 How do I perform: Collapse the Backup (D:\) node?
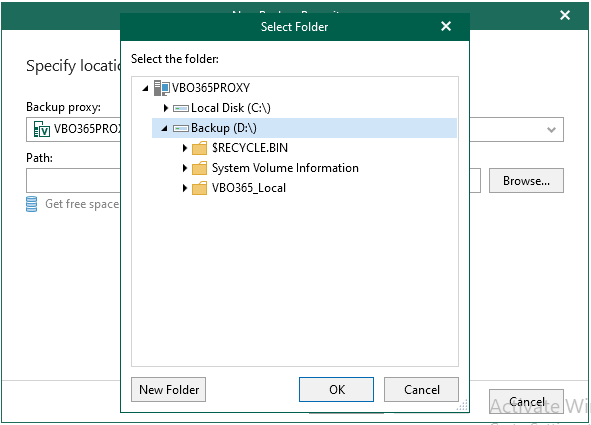pos(164,128)
